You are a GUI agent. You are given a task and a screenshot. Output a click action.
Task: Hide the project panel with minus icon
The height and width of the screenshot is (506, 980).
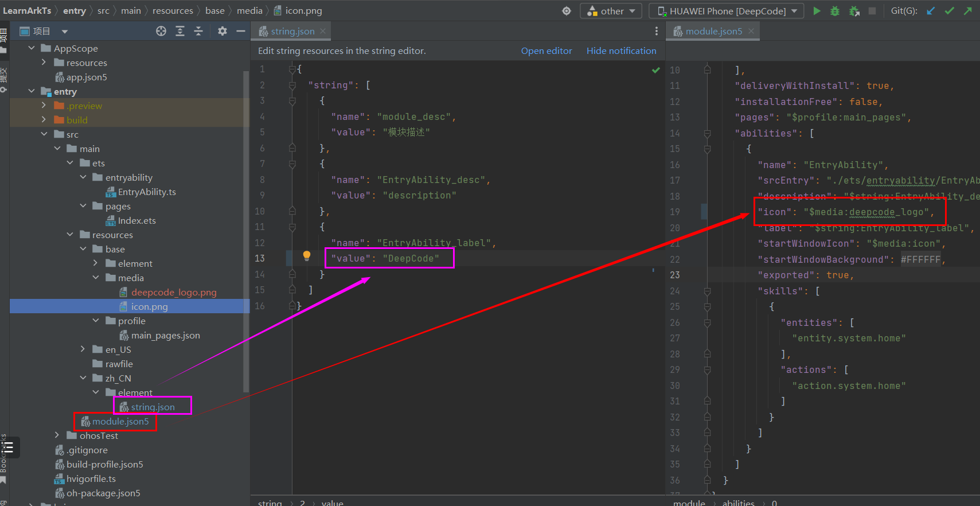pyautogui.click(x=241, y=31)
